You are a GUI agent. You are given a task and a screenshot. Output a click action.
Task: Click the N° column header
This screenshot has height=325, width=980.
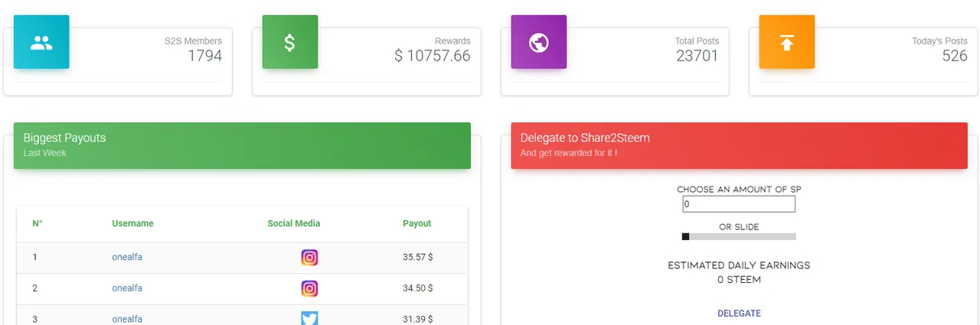pos(38,223)
